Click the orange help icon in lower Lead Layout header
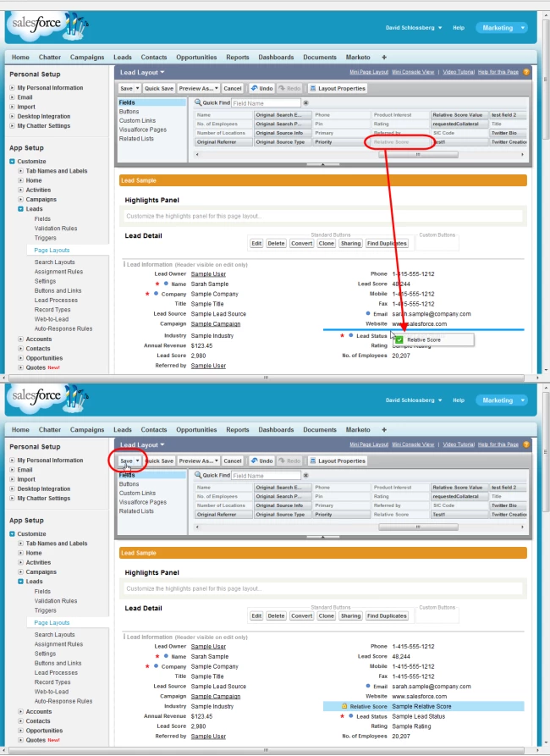 click(x=526, y=444)
